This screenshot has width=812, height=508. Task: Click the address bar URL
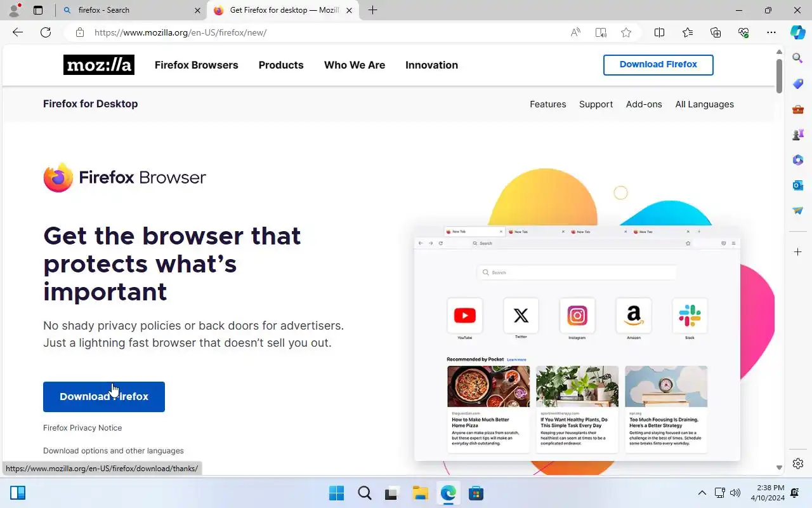tap(181, 32)
